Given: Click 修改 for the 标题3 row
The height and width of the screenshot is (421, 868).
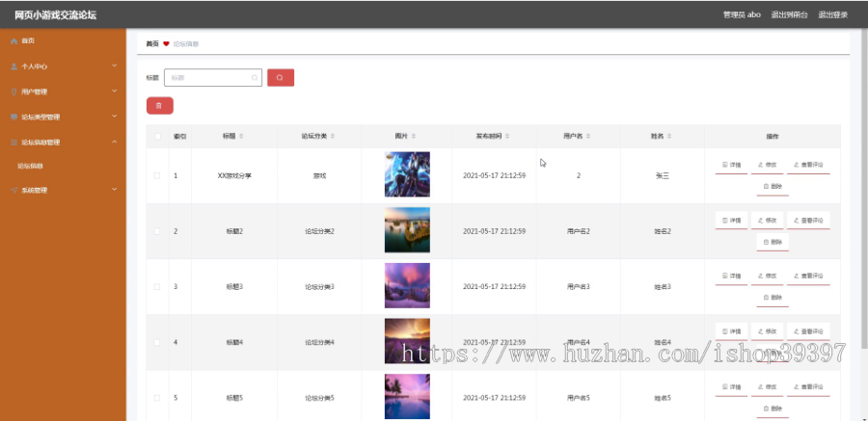Looking at the screenshot, I should tap(768, 276).
